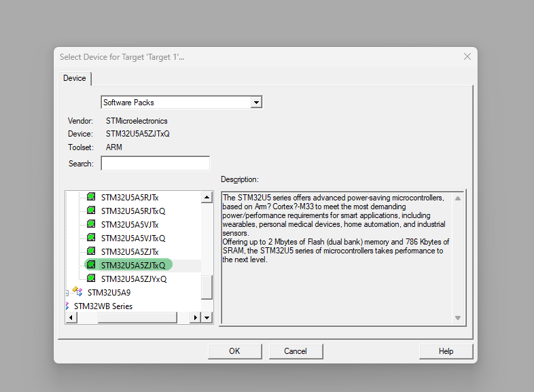Expand the STM32U5A9 tree node

67,293
